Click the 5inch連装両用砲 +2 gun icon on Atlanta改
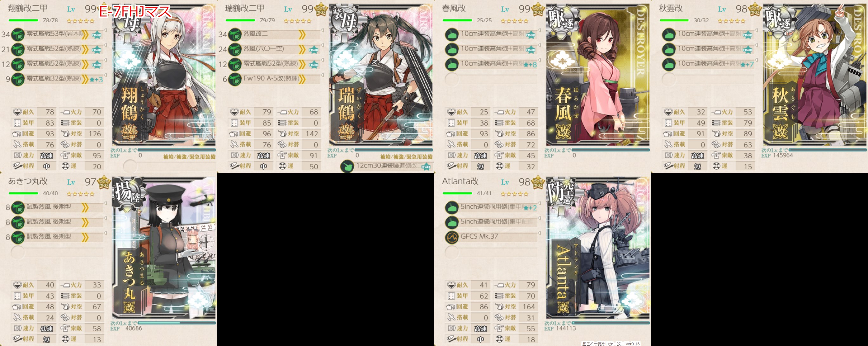 coord(452,208)
